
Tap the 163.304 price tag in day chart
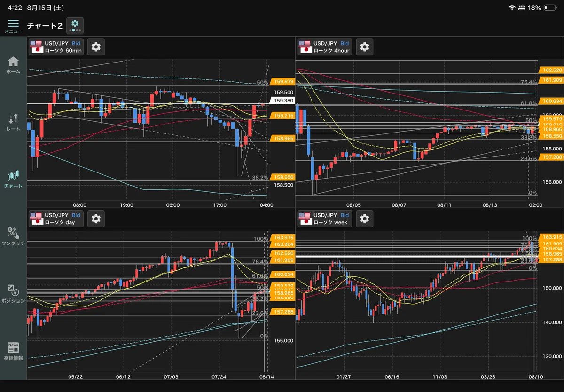[282, 244]
